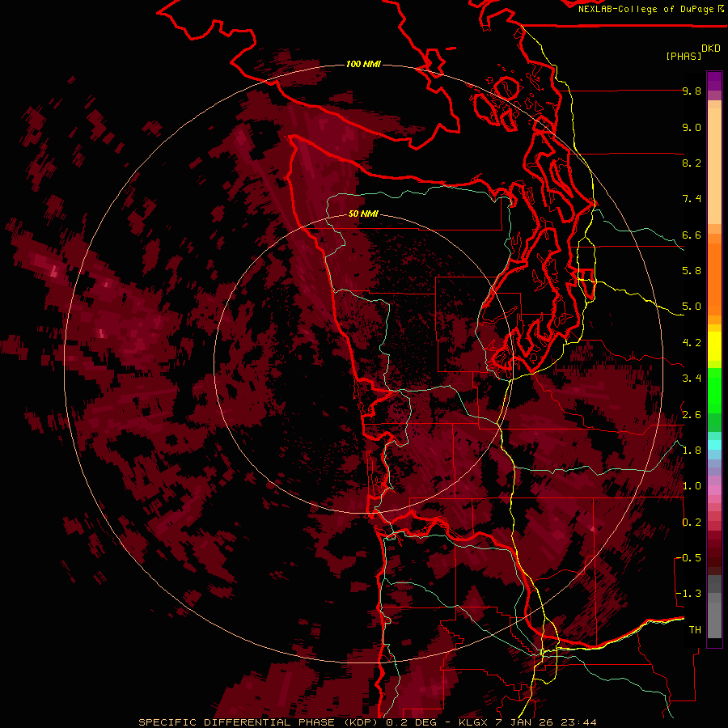Click the 9.0 color scale value

692,127
